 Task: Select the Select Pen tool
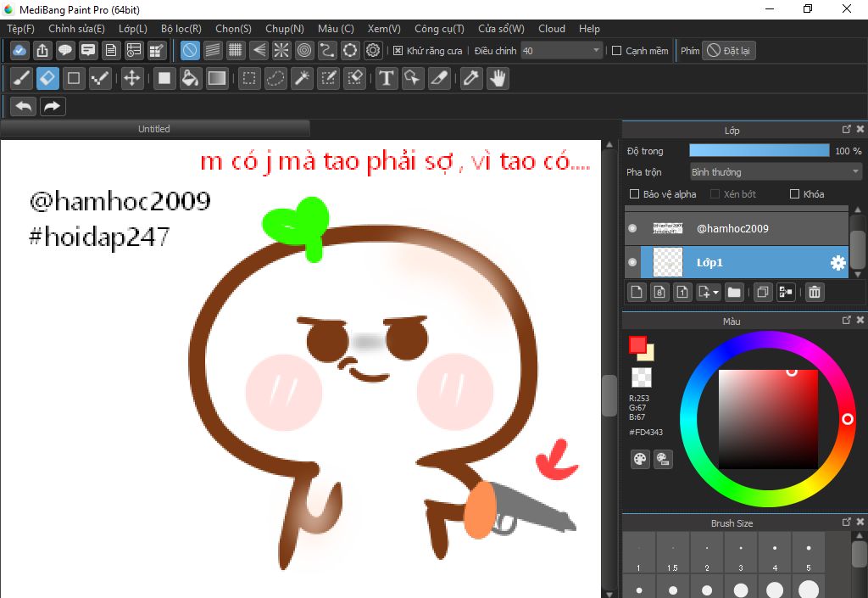328,78
